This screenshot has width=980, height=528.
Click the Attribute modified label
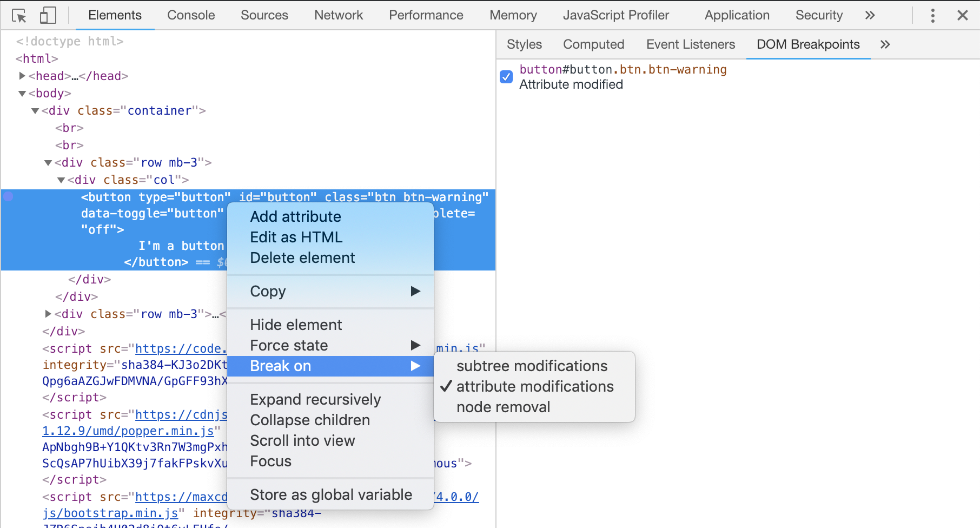click(571, 84)
